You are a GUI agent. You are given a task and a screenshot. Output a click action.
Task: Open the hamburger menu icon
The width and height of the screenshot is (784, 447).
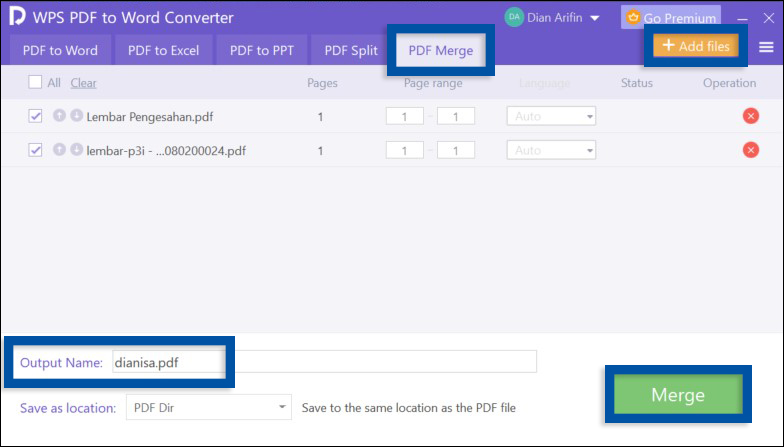tap(766, 47)
